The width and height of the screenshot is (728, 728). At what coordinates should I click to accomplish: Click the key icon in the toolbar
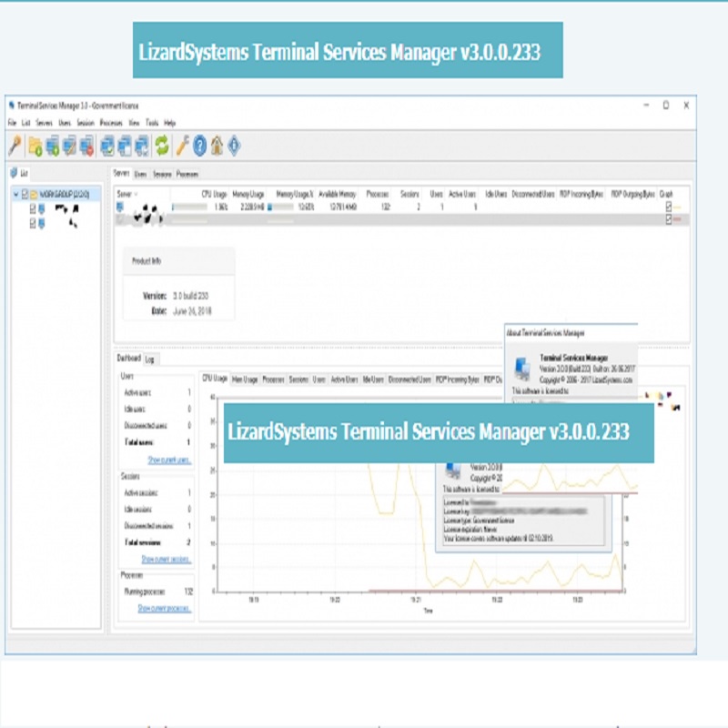pos(15,146)
